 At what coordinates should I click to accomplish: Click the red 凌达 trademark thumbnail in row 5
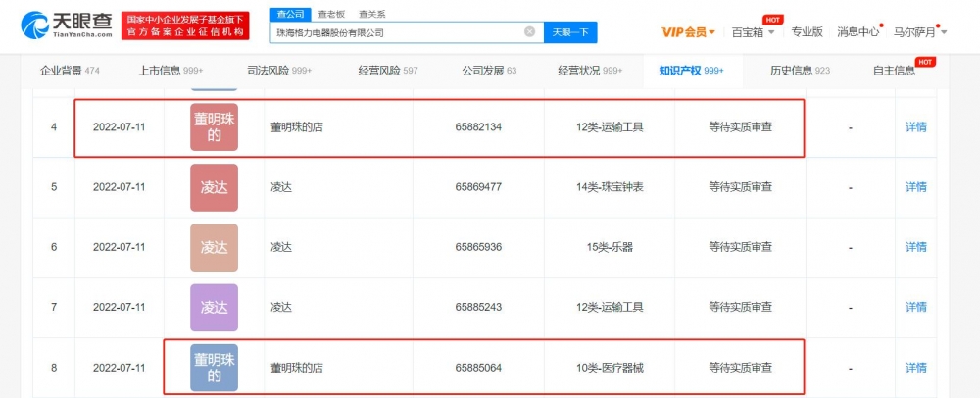pos(214,187)
